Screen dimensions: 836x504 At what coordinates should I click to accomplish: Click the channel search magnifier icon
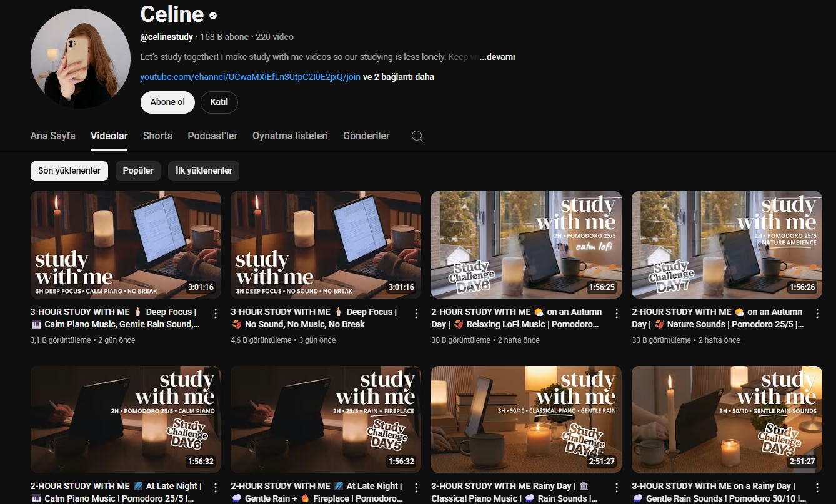pos(417,136)
